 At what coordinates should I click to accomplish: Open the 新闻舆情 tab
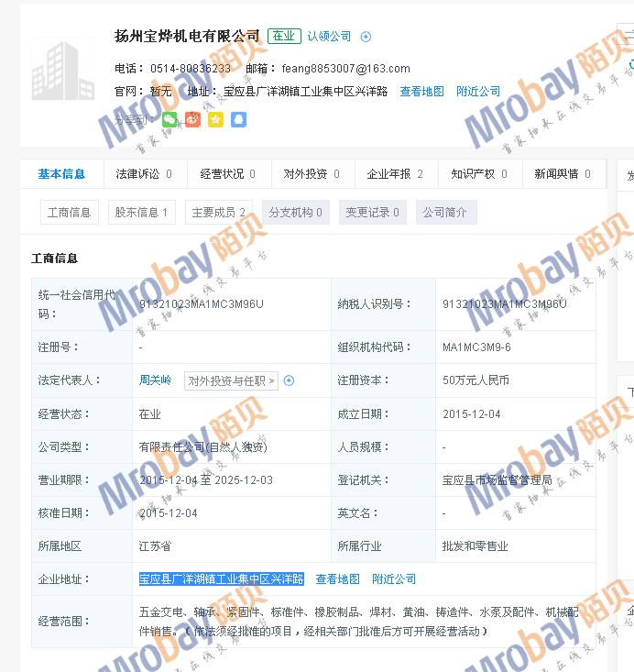point(563,174)
